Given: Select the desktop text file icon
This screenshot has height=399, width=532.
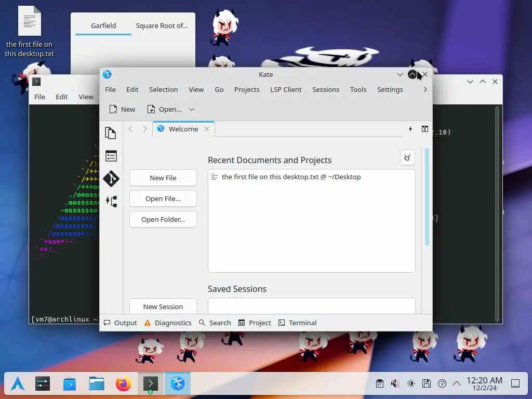Looking at the screenshot, I should tap(29, 32).
